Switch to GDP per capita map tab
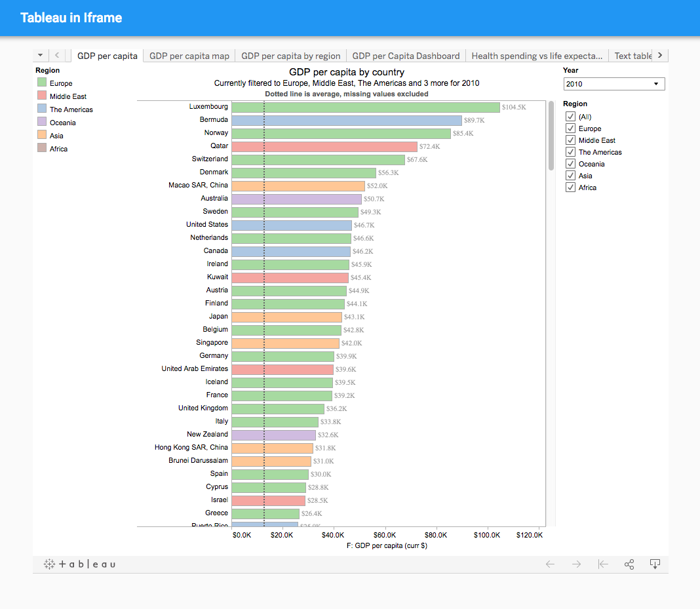Screen dimensions: 700x609 pyautogui.click(x=189, y=56)
